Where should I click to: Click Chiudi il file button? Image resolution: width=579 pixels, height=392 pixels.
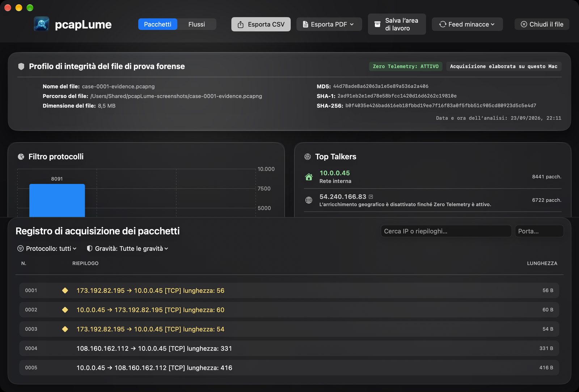[542, 24]
